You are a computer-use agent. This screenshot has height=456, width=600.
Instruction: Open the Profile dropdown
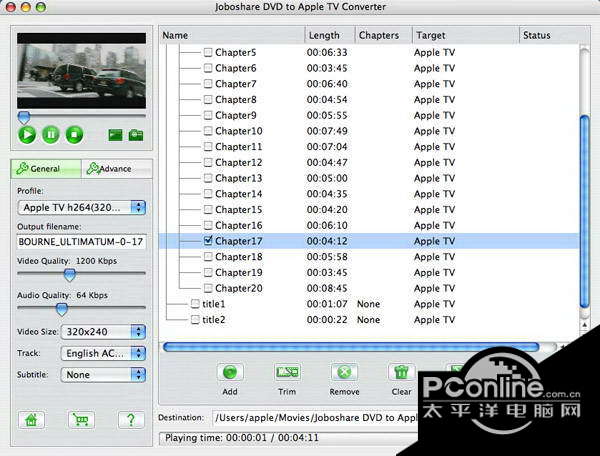point(81,208)
